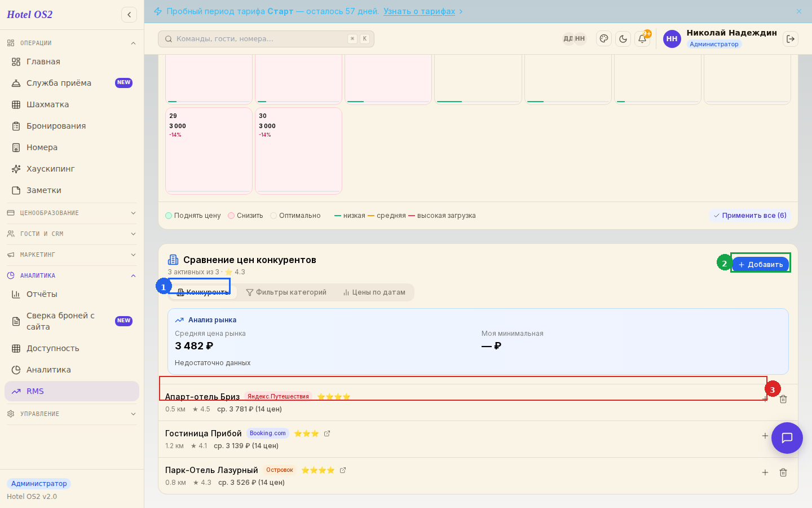Follow the Узнать о тарифах link
Viewport: 812px width, 508px height.
tap(419, 11)
